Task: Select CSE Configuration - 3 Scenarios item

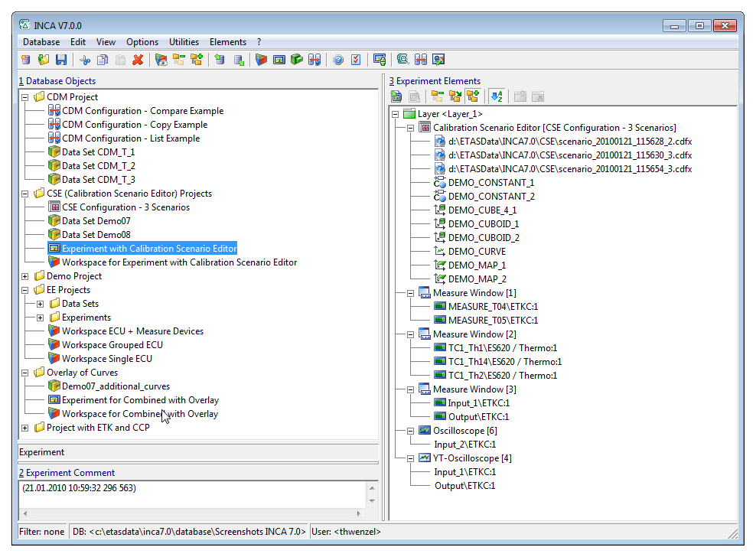Action: point(125,207)
